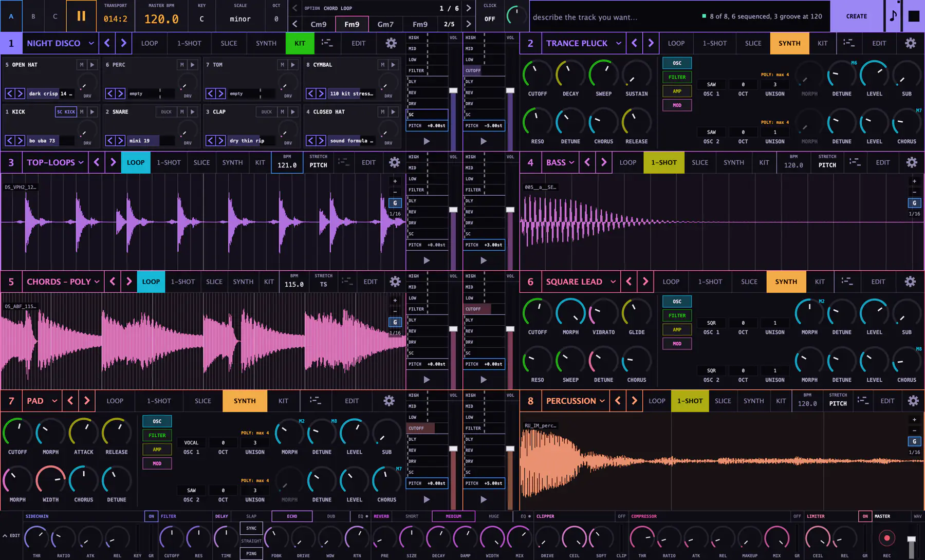
Task: Play track 1 channel strip preview
Action: coord(427,141)
